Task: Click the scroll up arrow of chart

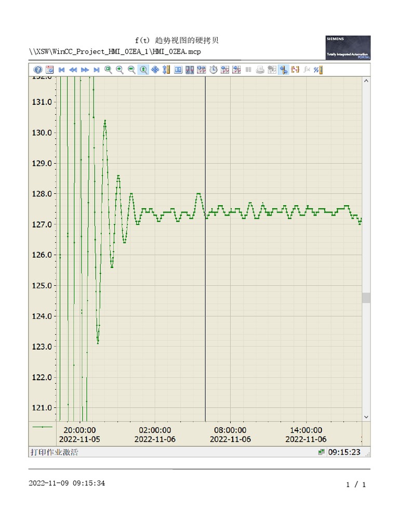Action: point(366,81)
